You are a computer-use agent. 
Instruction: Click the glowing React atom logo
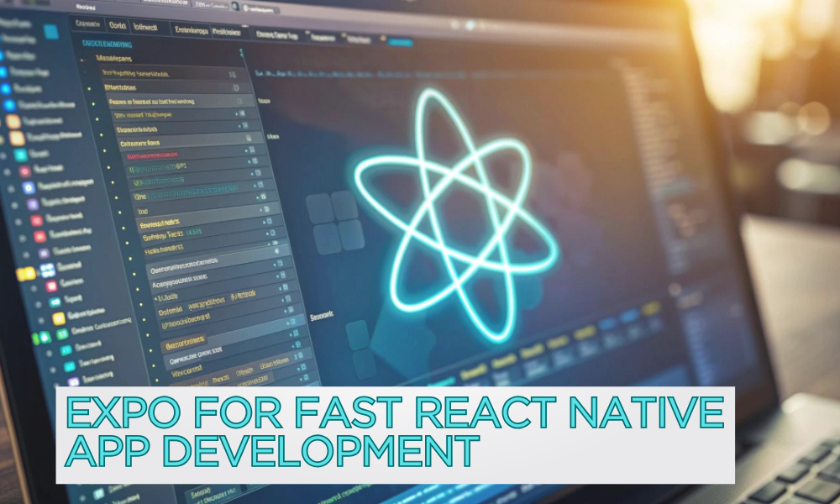(x=456, y=215)
